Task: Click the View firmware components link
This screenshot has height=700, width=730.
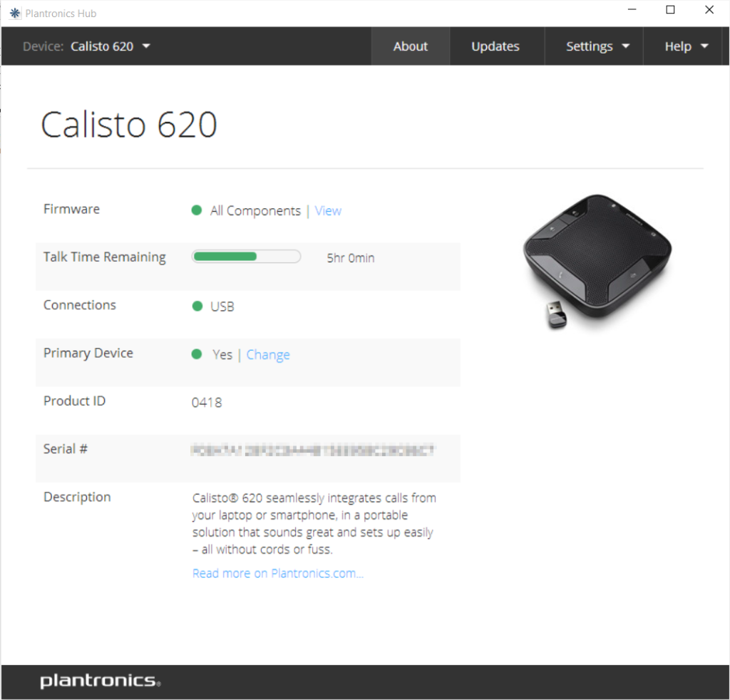Action: click(328, 211)
